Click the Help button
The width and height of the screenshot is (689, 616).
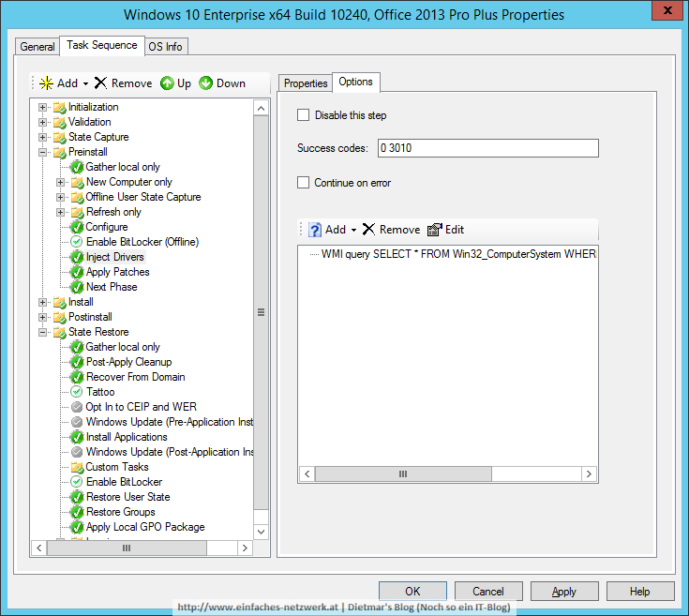[x=640, y=591]
